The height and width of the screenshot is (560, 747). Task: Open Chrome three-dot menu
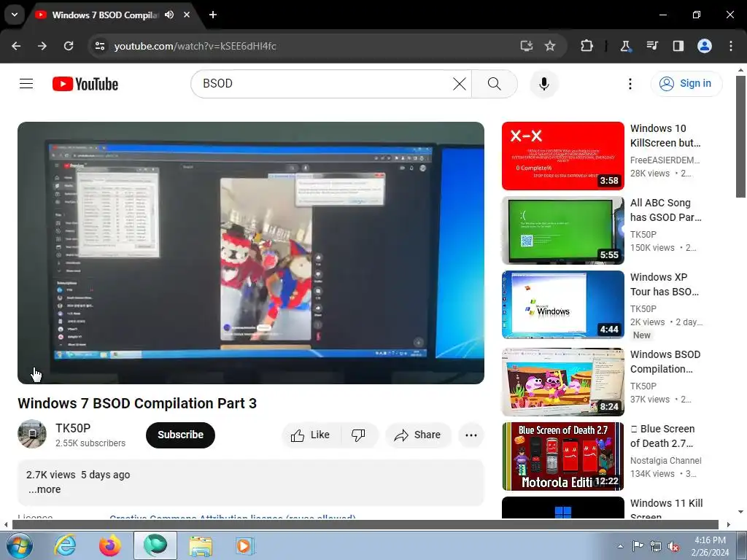click(x=731, y=46)
